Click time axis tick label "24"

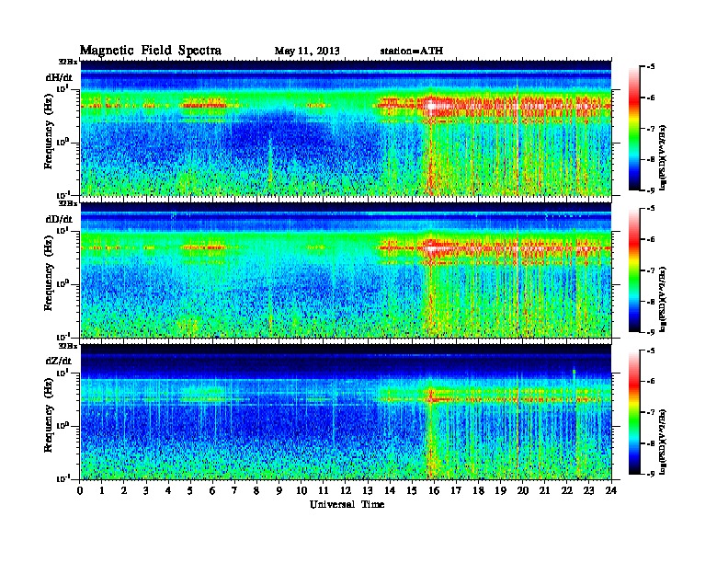pos(611,490)
